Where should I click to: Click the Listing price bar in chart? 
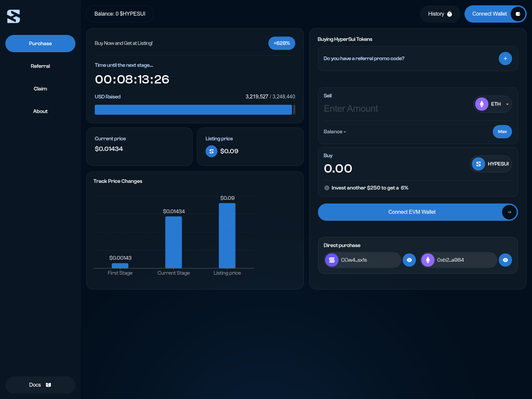point(227,236)
